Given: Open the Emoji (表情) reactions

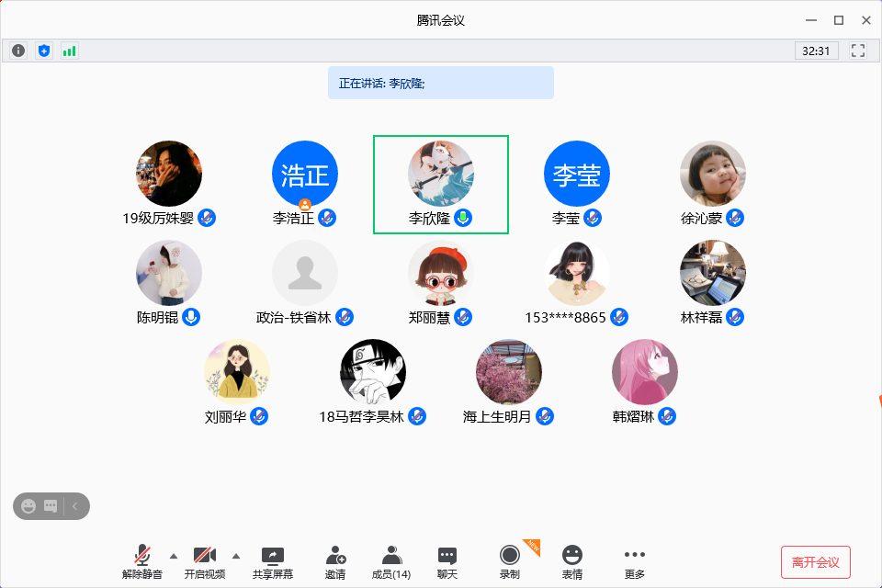Looking at the screenshot, I should tap(572, 561).
